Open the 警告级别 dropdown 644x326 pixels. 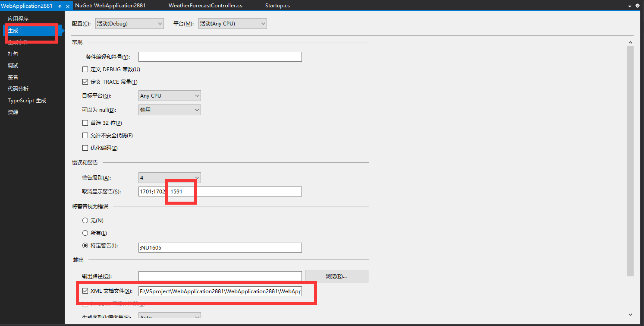click(x=170, y=177)
